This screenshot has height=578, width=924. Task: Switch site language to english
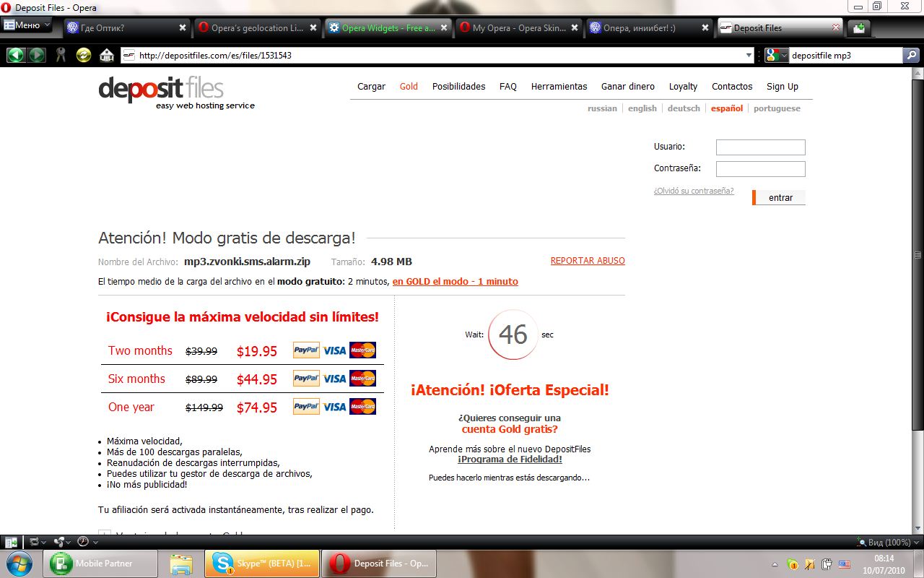pos(642,108)
